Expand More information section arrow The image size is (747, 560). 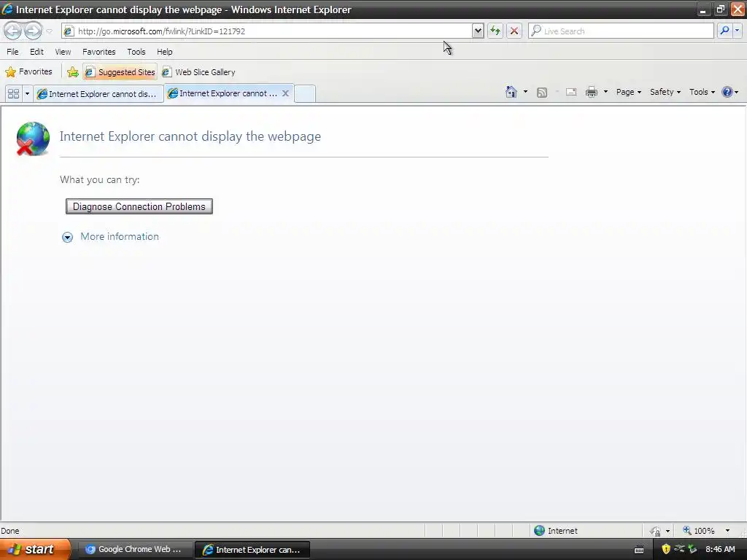pos(68,237)
